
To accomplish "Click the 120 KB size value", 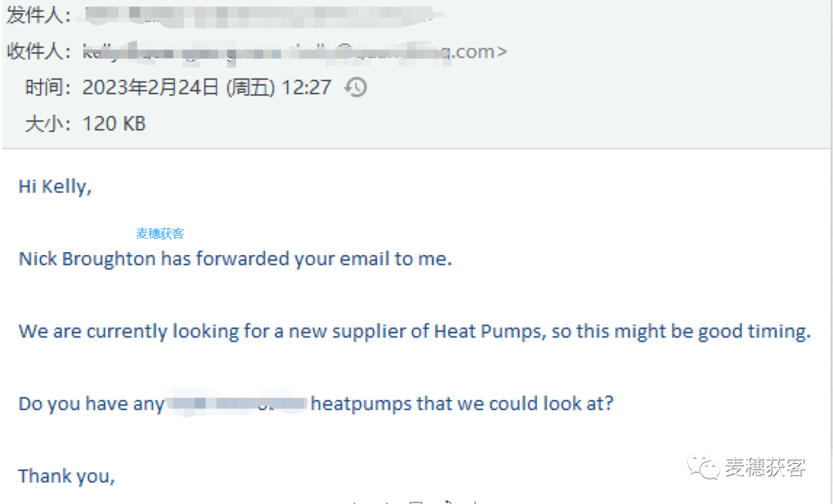I will (x=113, y=123).
